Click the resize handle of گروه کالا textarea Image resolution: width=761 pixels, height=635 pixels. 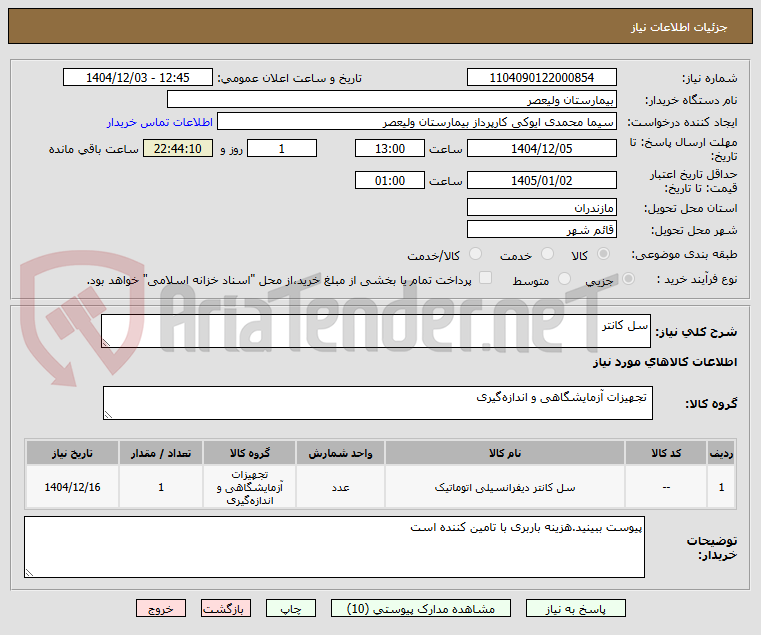pos(108,415)
